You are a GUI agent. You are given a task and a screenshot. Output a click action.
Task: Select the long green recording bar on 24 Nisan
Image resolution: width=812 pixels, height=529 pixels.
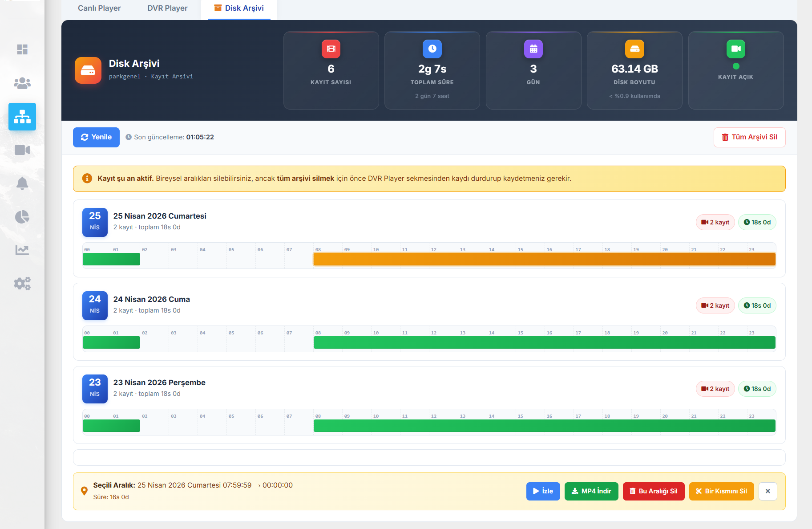[x=544, y=342]
